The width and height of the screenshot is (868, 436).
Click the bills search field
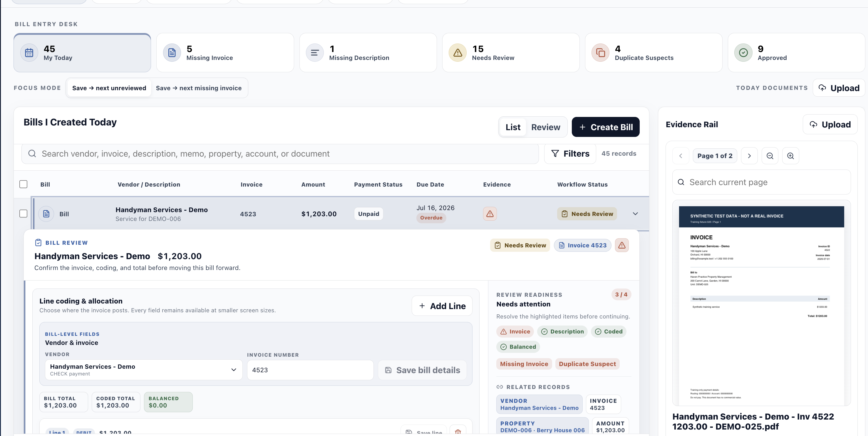280,154
